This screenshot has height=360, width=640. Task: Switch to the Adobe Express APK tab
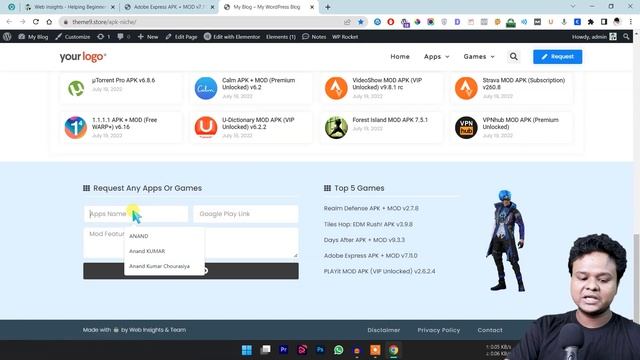169,7
